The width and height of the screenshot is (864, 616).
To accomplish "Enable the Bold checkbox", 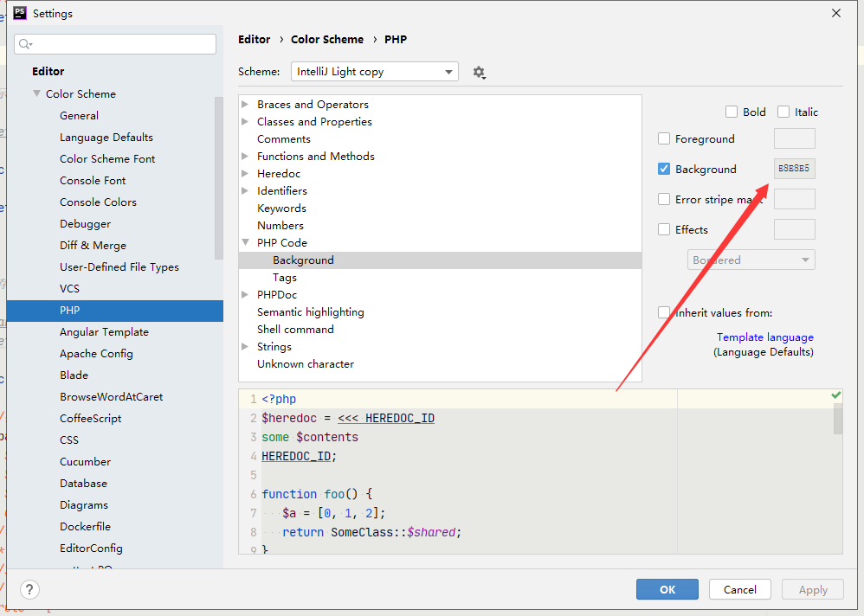I will (732, 112).
